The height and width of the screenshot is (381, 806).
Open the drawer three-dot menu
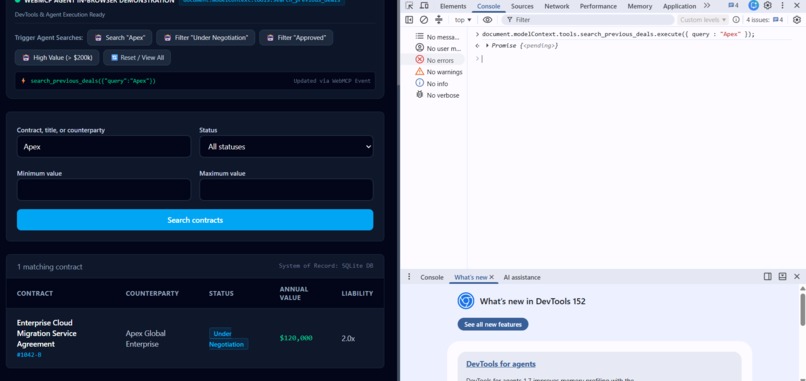[409, 277]
